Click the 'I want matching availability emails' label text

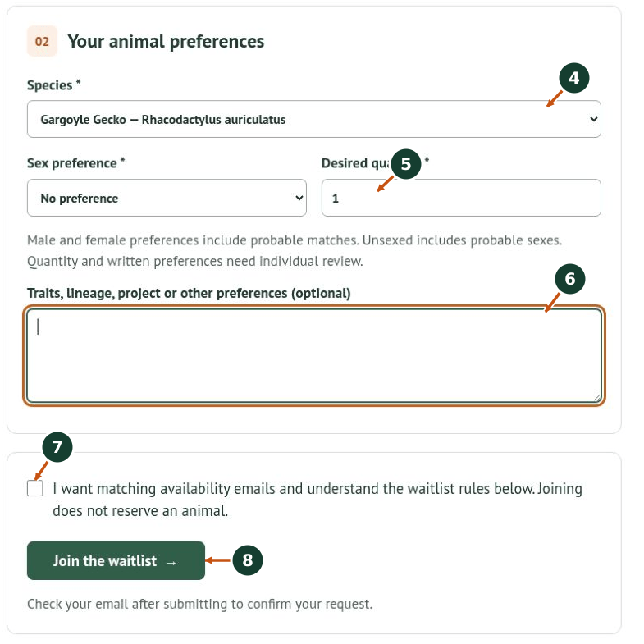(x=317, y=500)
